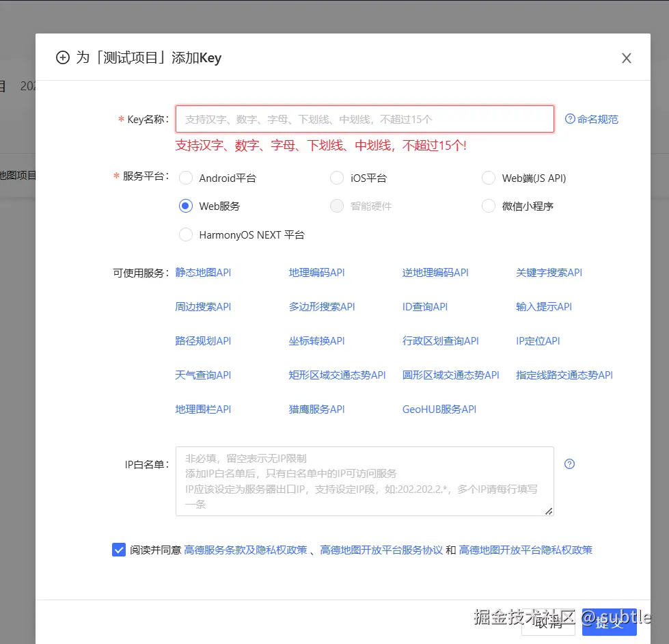This screenshot has height=644, width=669.
Task: Toggle the agreement checkbox
Action: tap(119, 550)
